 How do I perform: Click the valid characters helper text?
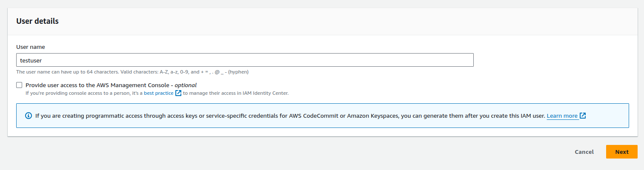click(132, 72)
